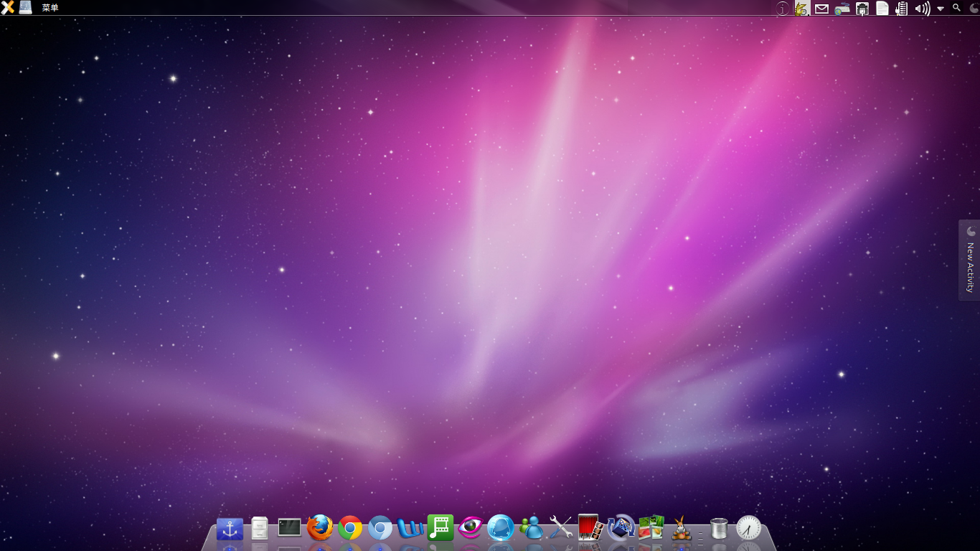Expand hidden tray icons arrow
This screenshot has height=551, width=980.
pyautogui.click(x=941, y=9)
